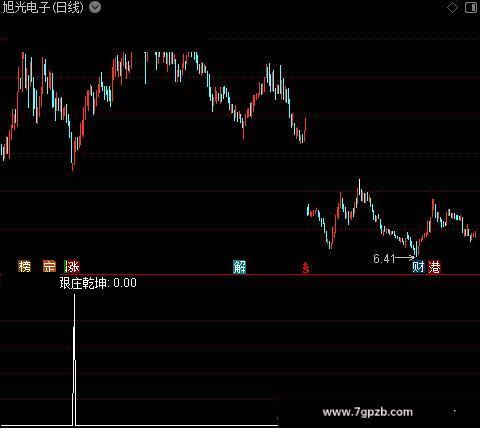
Task: Click the 解 marker icon
Action: (239, 267)
